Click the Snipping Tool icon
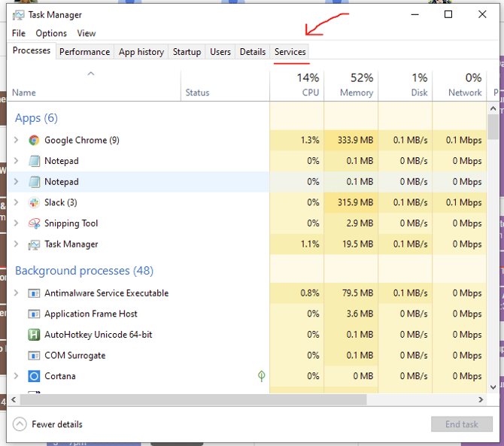Screen dimensions: 504x446 (x=34, y=223)
